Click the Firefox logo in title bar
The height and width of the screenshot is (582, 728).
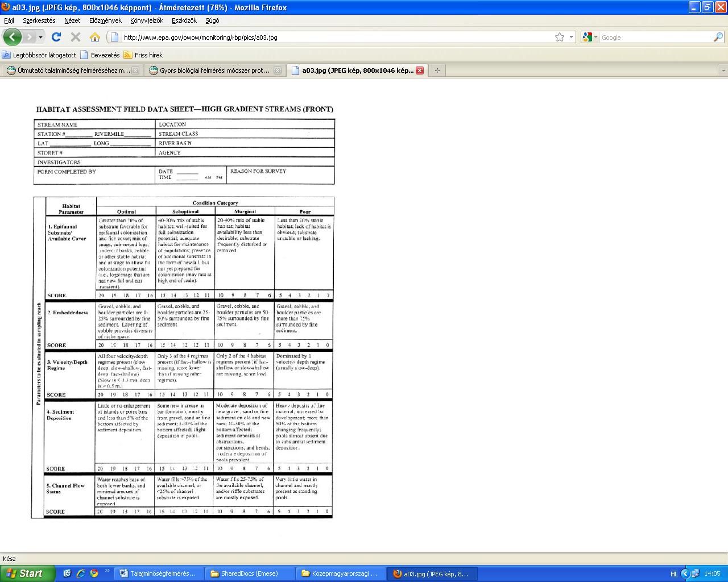(x=6, y=7)
